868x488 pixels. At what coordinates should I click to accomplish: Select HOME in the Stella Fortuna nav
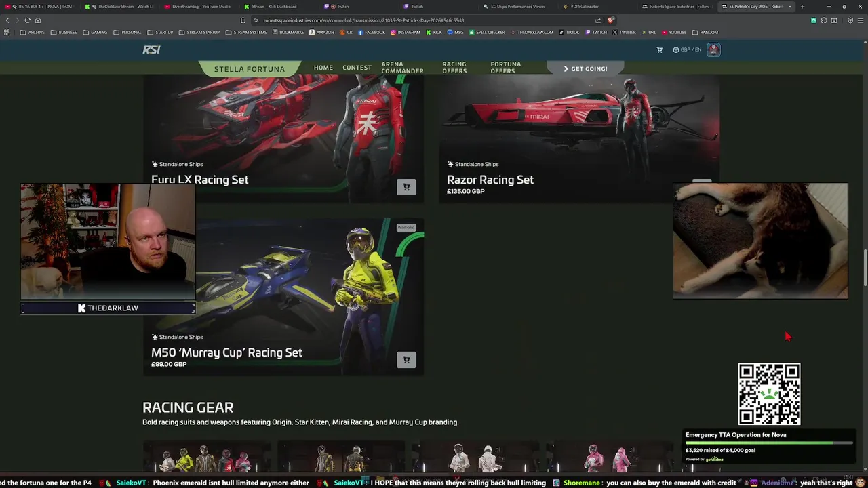click(x=323, y=68)
